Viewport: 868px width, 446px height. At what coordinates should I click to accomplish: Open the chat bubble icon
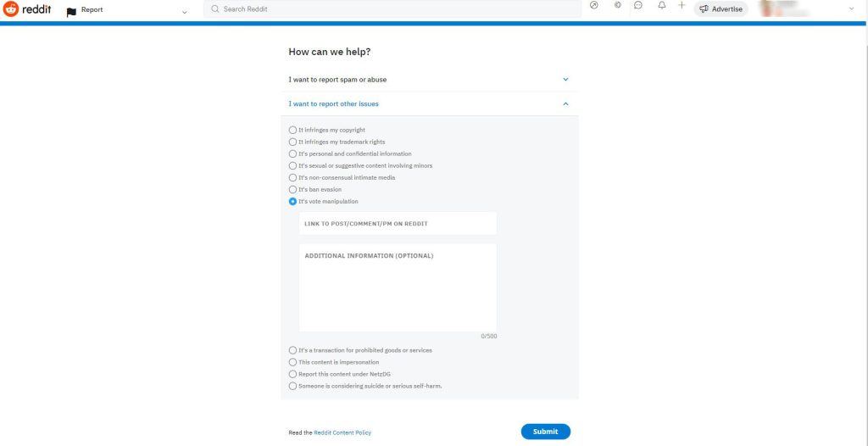coord(638,6)
